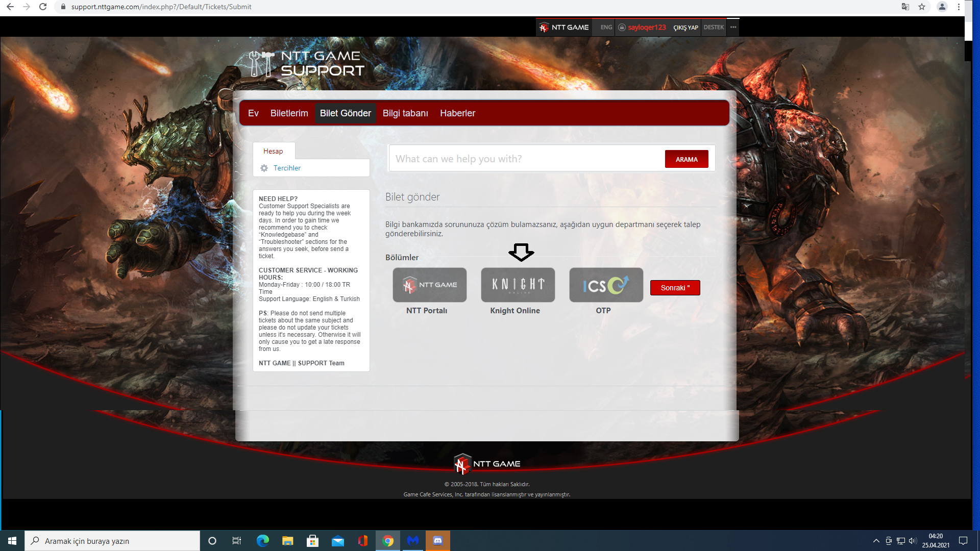Log out with ÇIKIŞ YAP

[685, 28]
